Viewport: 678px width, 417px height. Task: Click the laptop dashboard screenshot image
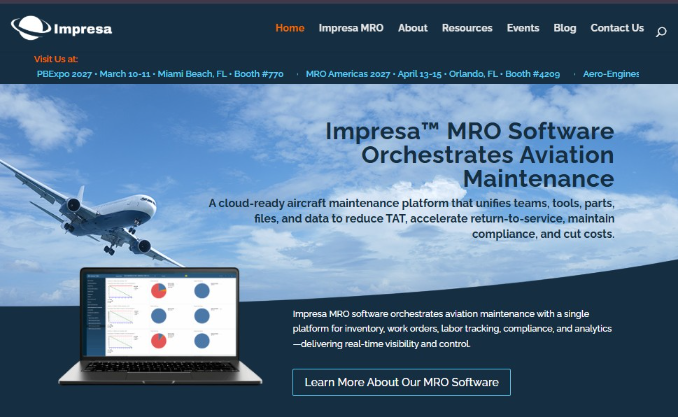160,325
